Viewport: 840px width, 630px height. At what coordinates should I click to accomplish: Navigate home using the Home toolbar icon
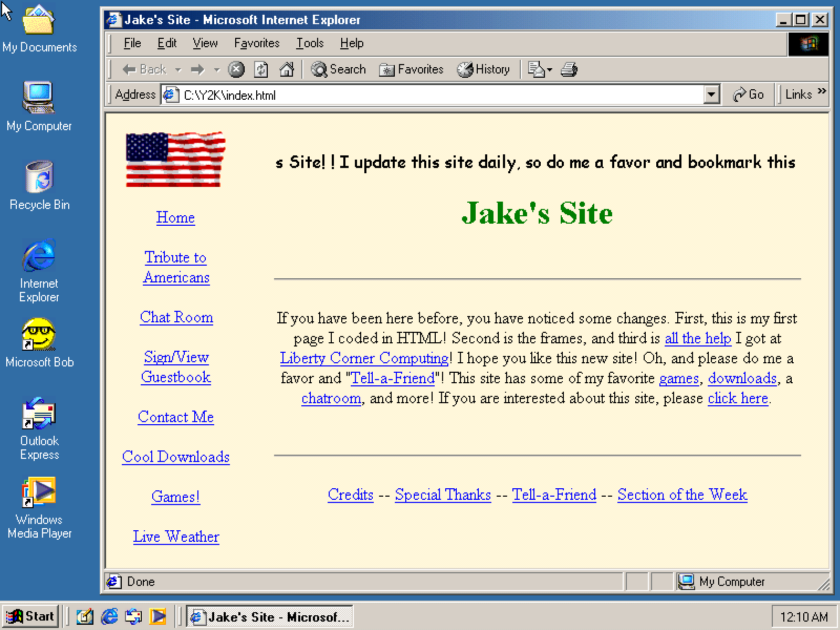tap(287, 69)
